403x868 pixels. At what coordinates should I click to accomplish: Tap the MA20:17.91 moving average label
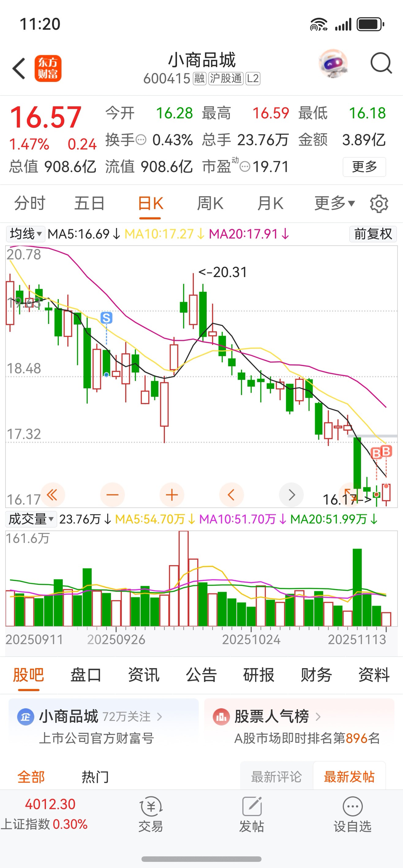[249, 234]
